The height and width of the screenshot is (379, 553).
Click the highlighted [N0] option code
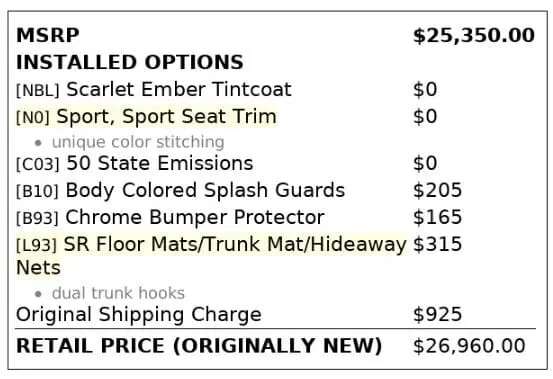(x=33, y=117)
